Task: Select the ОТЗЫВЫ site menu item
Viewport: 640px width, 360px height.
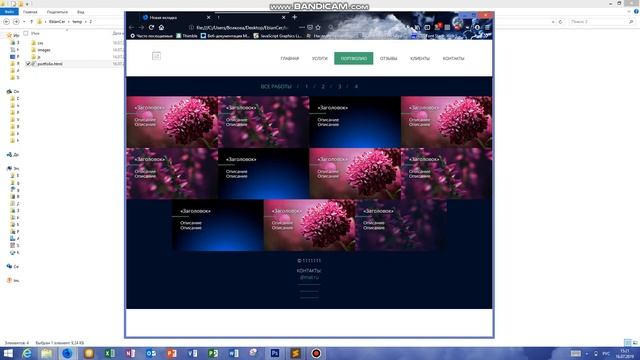Action: (x=389, y=58)
